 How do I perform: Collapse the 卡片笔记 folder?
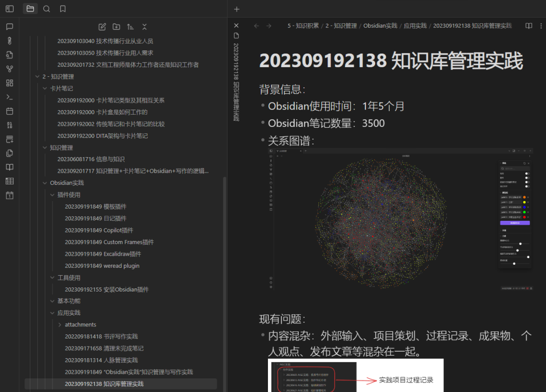[44, 88]
